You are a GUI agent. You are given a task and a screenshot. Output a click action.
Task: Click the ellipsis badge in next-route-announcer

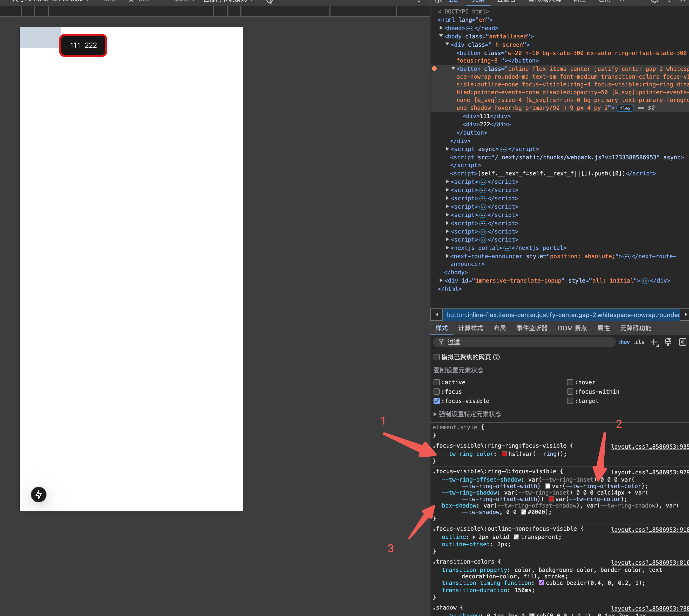point(627,257)
